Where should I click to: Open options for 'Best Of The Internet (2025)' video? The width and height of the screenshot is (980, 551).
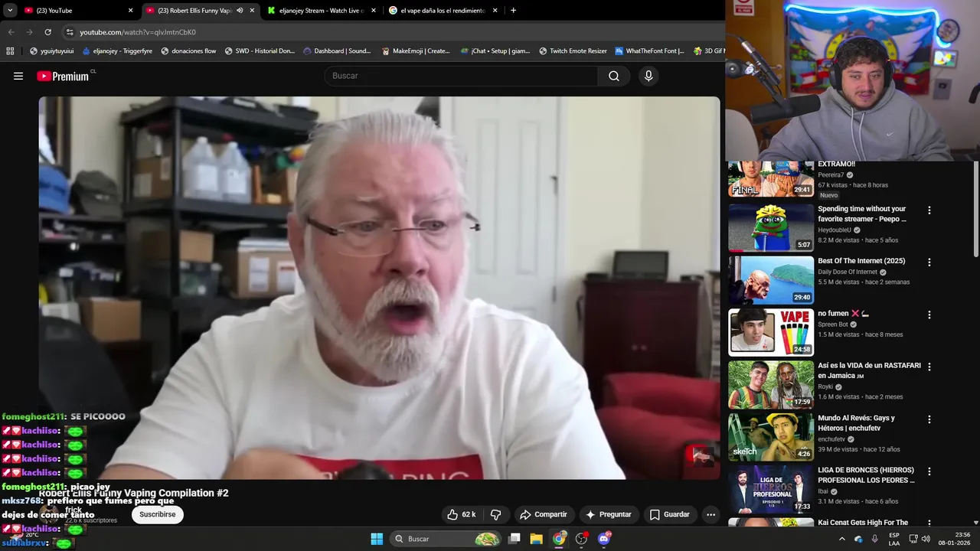click(x=929, y=262)
